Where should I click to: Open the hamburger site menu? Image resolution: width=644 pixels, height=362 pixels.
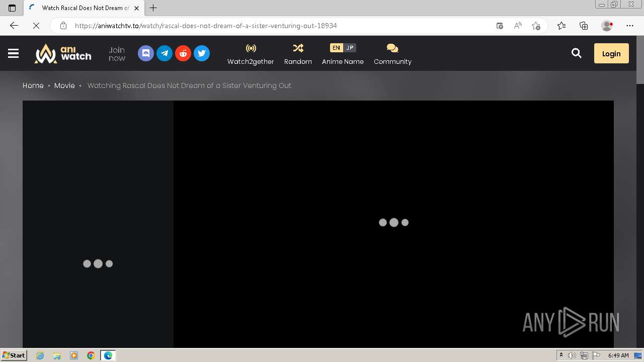click(x=13, y=53)
